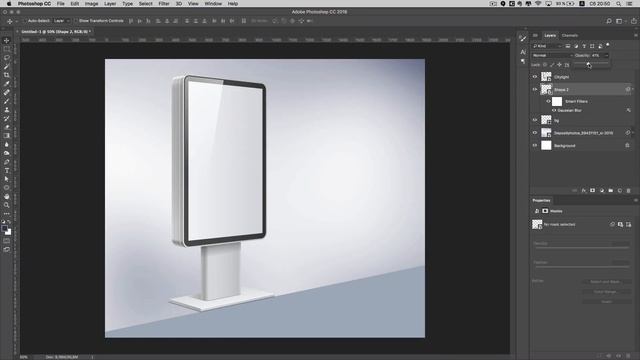Viewport: 640px width, 360px height.
Task: Collapse the Shape 2 smart filters arrow
Action: click(x=633, y=89)
